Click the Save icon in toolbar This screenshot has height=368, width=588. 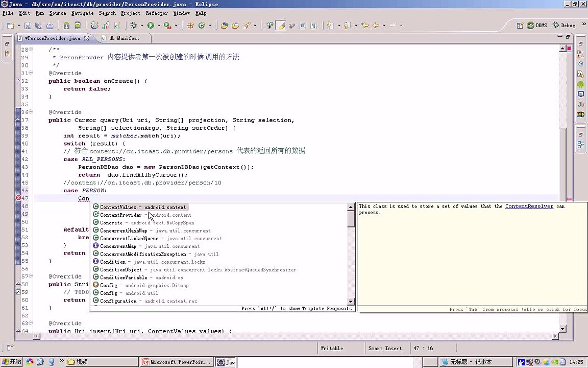tap(28, 26)
